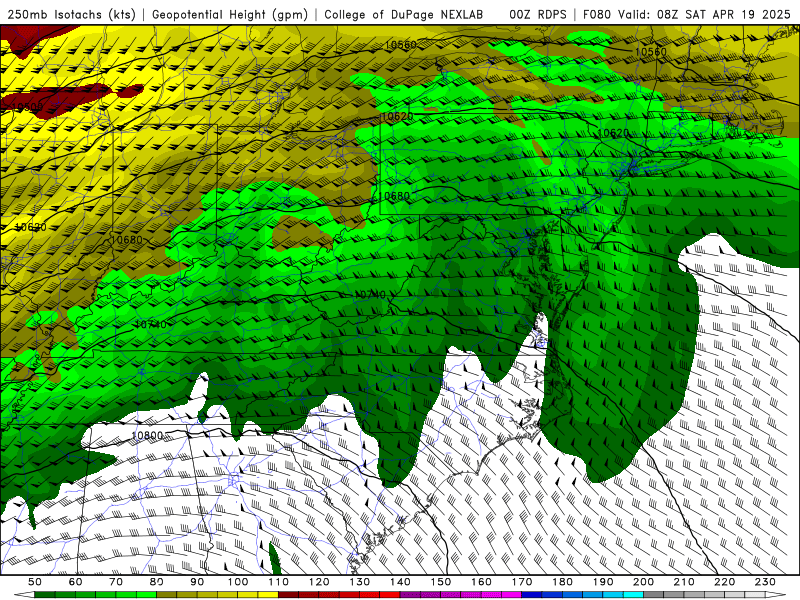Image resolution: width=800 pixels, height=600 pixels.
Task: Click the 220 value on the legend
Action: coord(724,582)
